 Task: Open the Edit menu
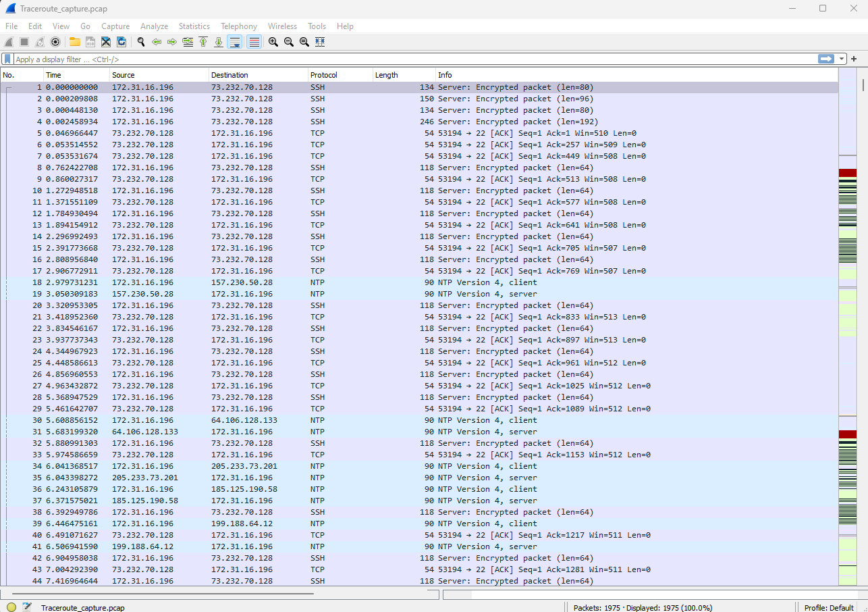tap(35, 26)
